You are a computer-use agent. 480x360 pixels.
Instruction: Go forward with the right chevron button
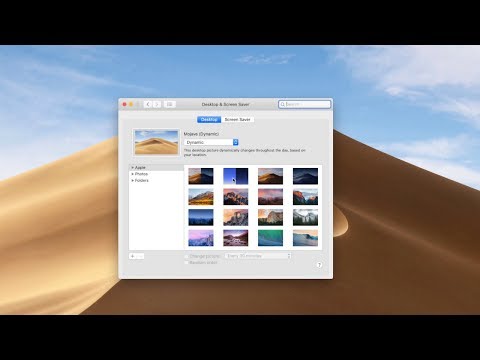click(x=157, y=104)
